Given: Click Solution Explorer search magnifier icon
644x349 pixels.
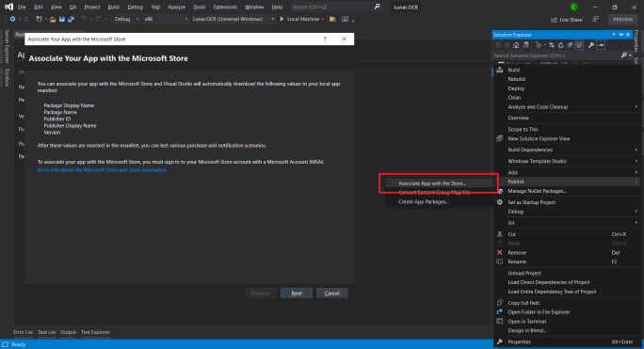Looking at the screenshot, I should pyautogui.click(x=623, y=55).
